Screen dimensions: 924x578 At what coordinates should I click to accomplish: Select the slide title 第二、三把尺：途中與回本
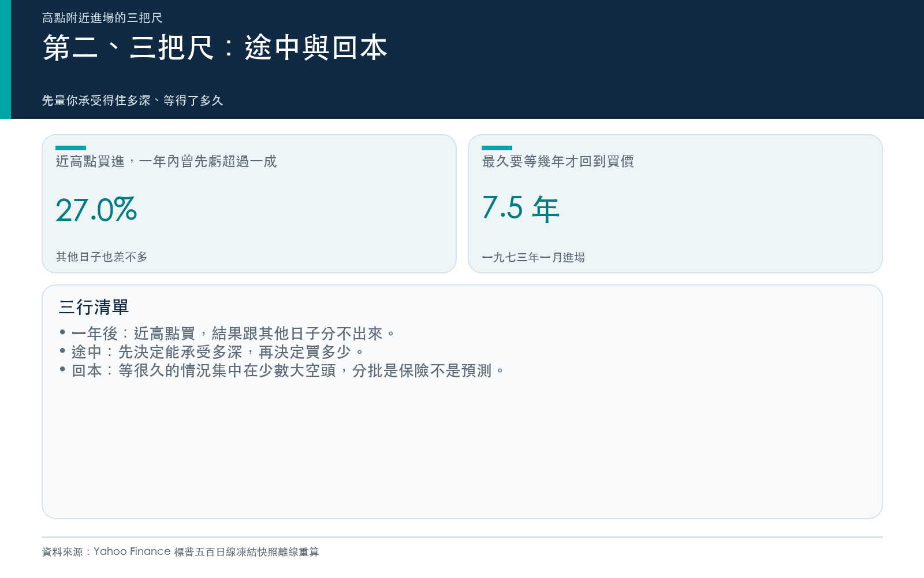pyautogui.click(x=215, y=47)
